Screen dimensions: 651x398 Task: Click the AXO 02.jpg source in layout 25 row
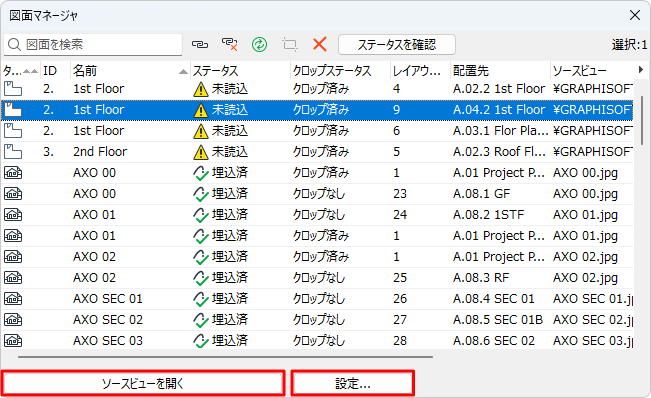[585, 278]
